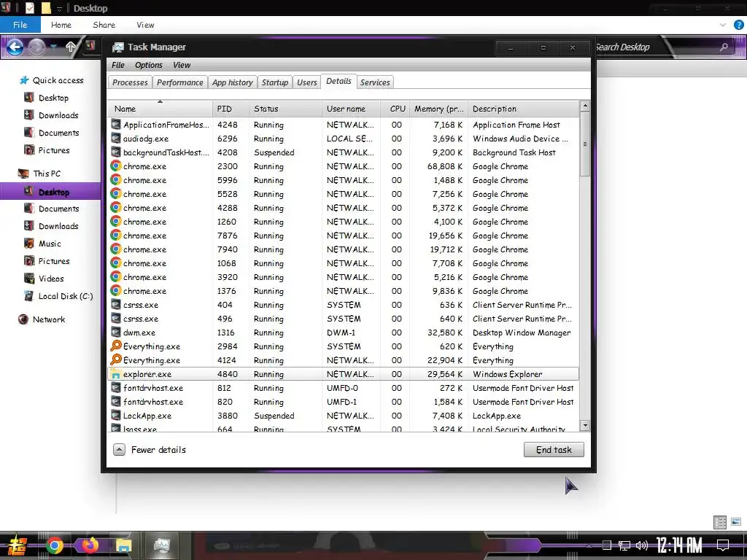Image resolution: width=747 pixels, height=560 pixels.
Task: Switch to the Startup tab
Action: pos(275,82)
